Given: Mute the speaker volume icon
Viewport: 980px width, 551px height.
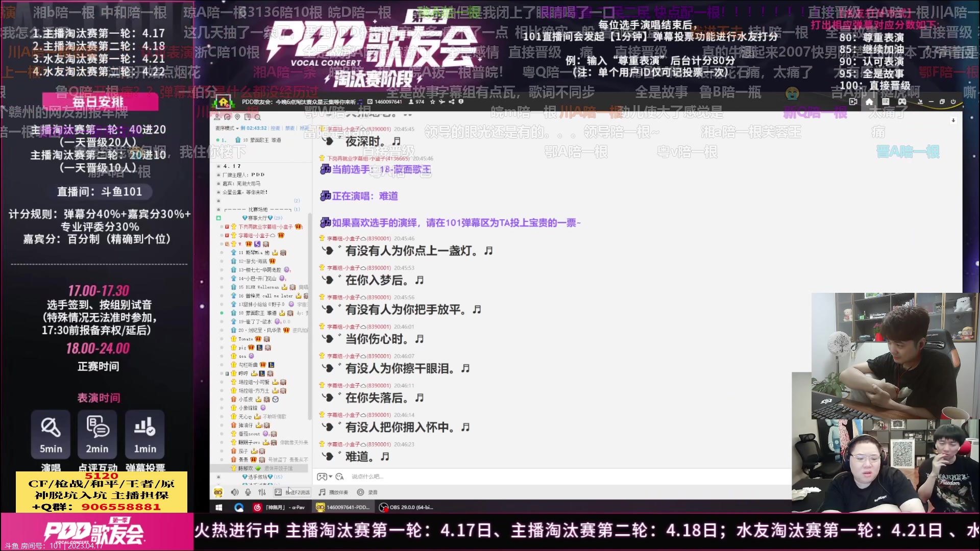Looking at the screenshot, I should tap(234, 492).
